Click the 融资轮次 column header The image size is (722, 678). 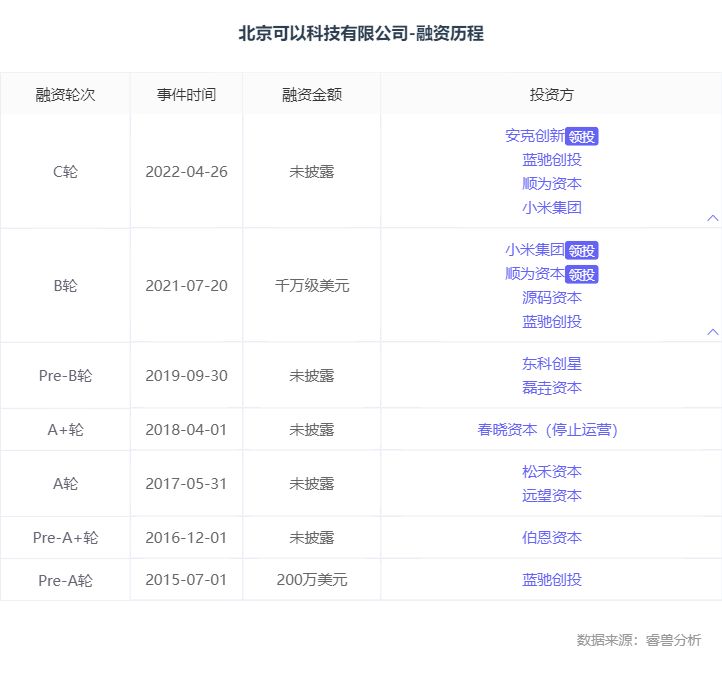pos(65,95)
